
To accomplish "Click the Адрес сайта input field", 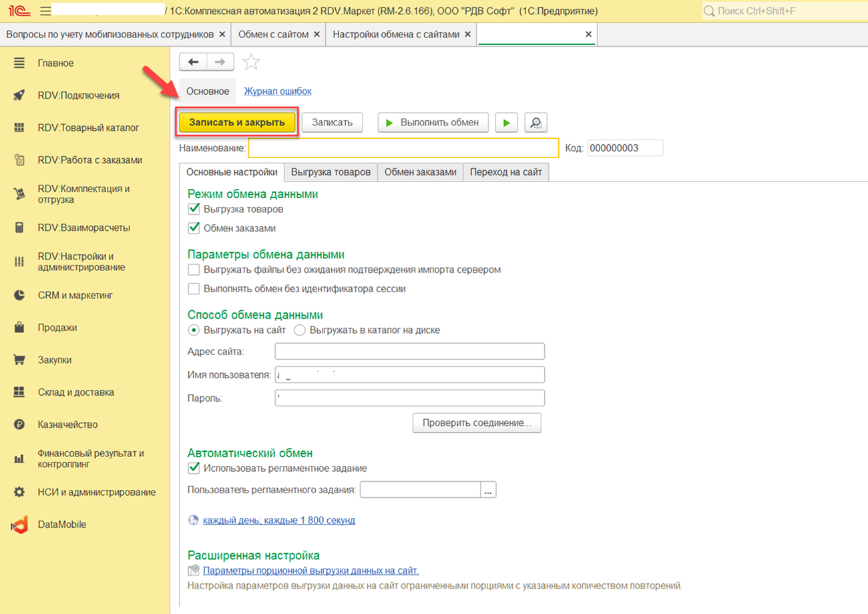I will 409,352.
